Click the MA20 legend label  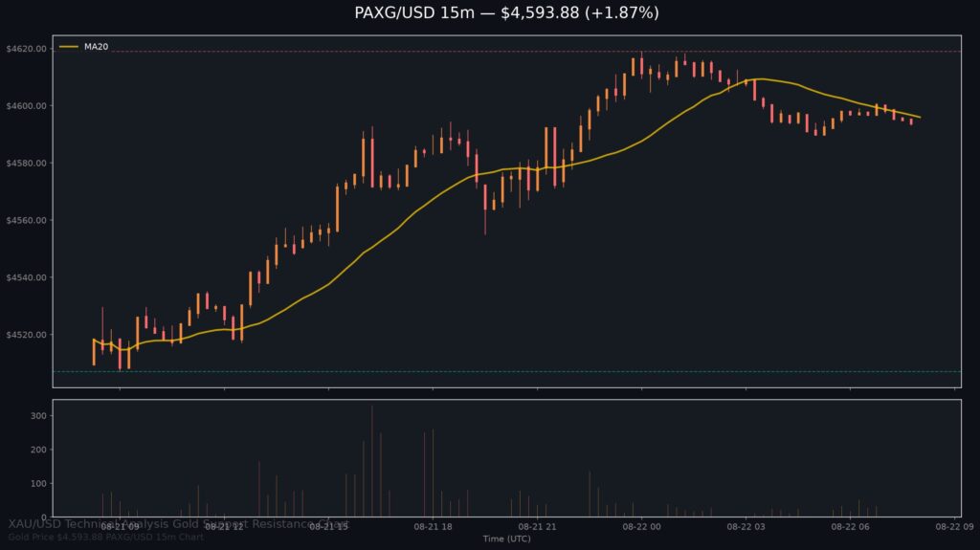(x=97, y=47)
